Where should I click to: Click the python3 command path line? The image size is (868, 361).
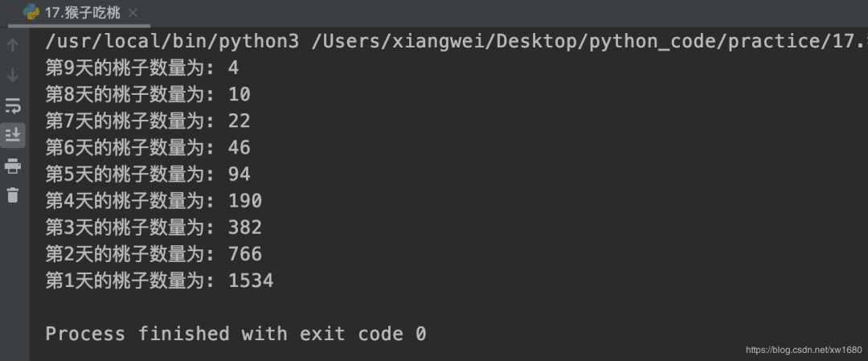coord(450,42)
